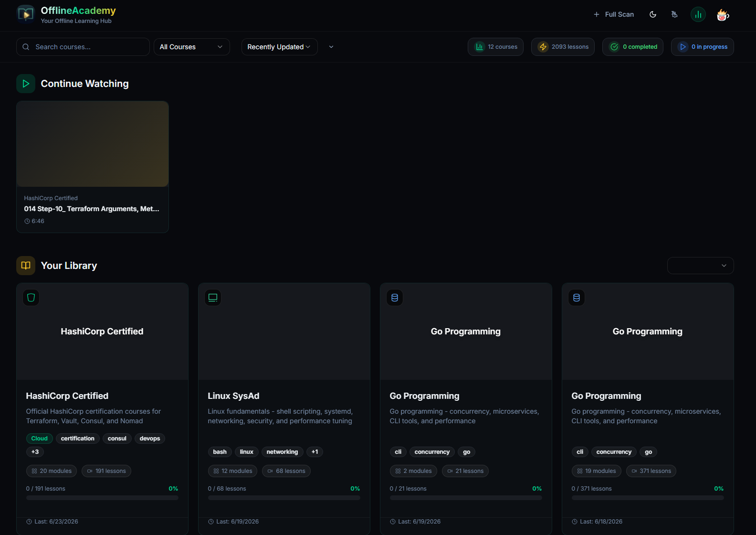Image resolution: width=756 pixels, height=535 pixels.
Task: Click the chevron next to Recently Updated
Action: tap(331, 47)
